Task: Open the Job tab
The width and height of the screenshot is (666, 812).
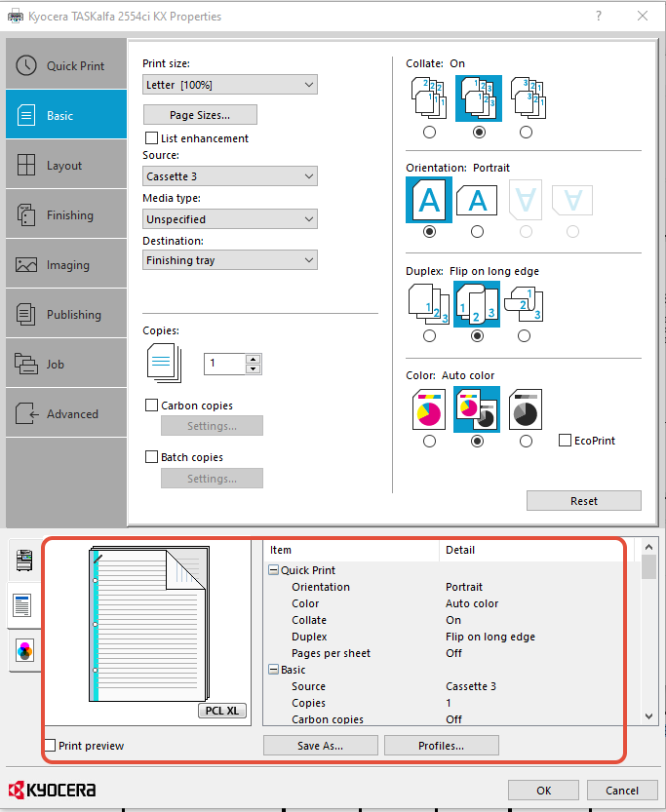Action: (66, 364)
